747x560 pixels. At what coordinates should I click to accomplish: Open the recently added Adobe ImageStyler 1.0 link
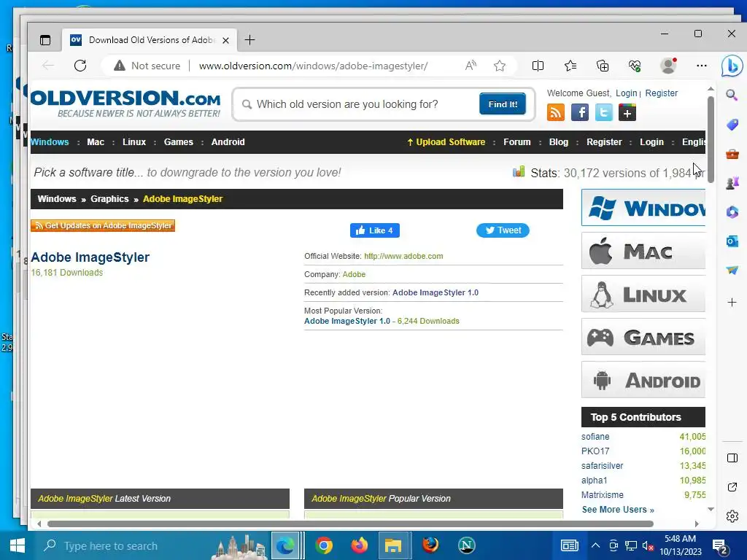[x=436, y=292]
